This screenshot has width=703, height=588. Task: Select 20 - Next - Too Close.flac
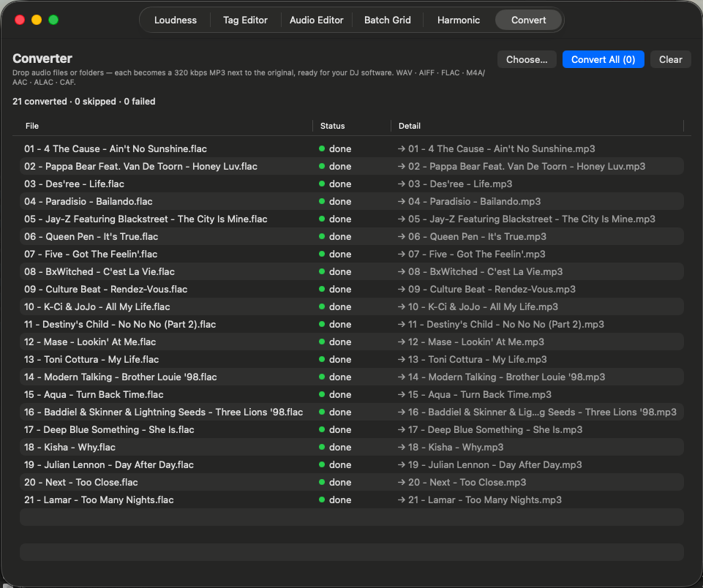[80, 482]
